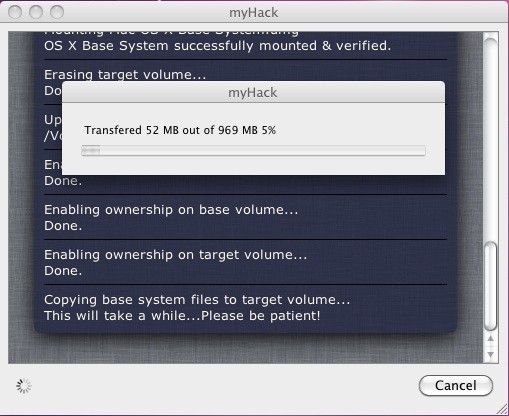
Task: Click the spinning progress indicator icon
Action: coord(24,386)
